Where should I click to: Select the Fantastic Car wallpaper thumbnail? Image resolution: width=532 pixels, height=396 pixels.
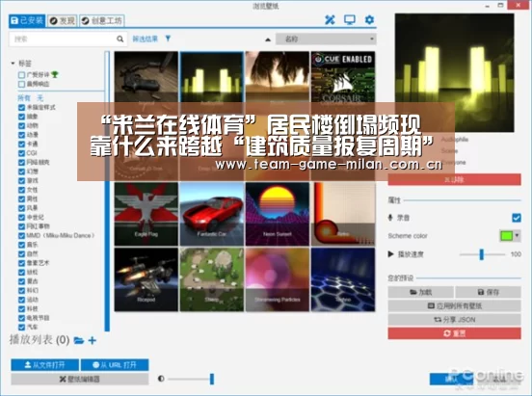click(x=212, y=214)
